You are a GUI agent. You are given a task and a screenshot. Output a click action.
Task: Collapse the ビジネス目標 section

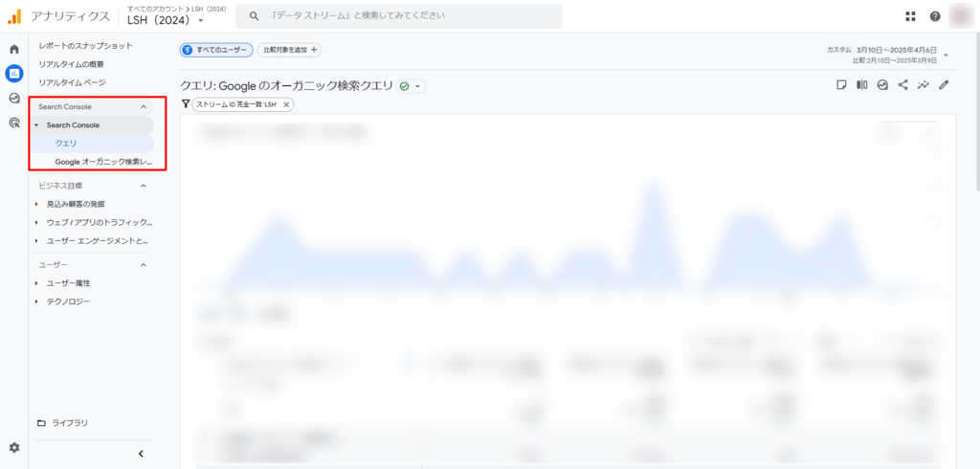click(144, 186)
